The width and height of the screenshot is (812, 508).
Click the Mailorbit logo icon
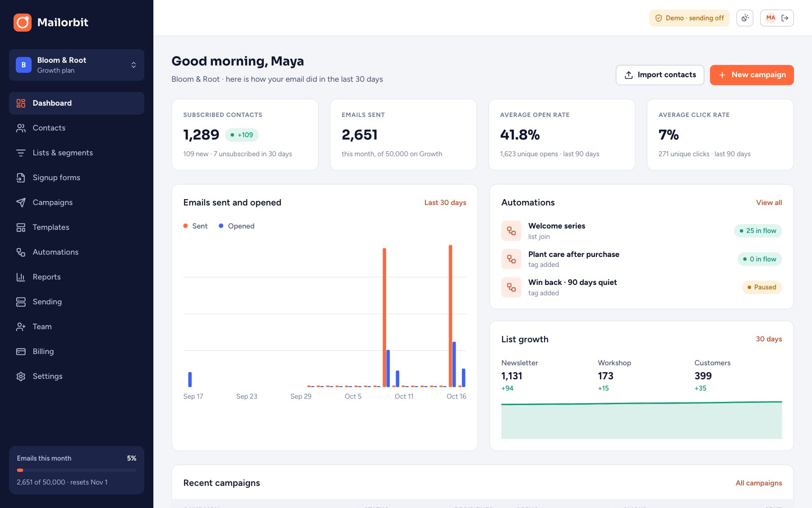click(x=23, y=23)
